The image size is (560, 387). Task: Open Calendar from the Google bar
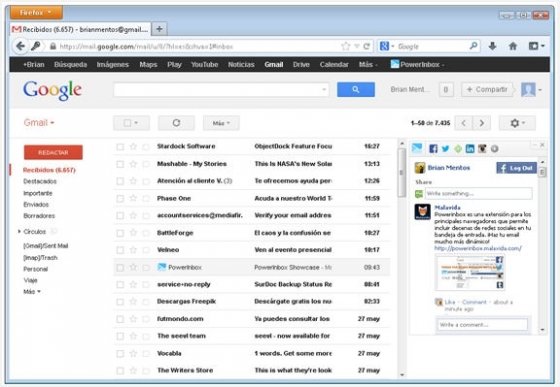334,65
